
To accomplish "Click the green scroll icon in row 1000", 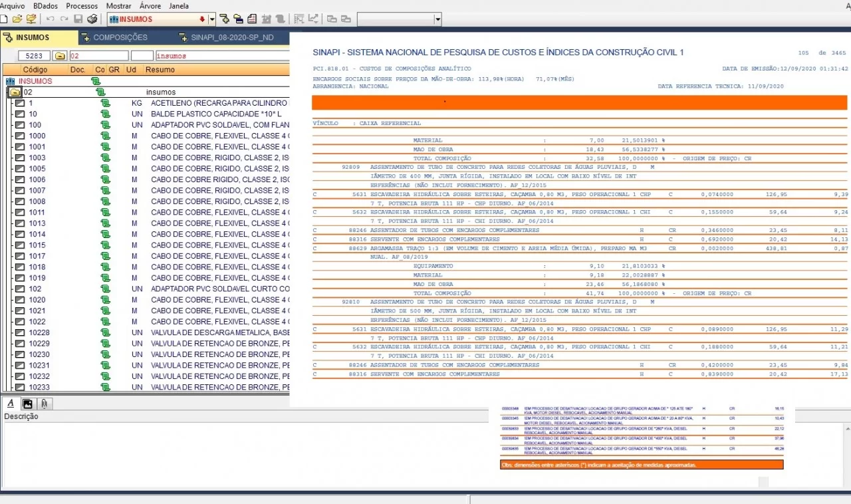I will pyautogui.click(x=105, y=136).
